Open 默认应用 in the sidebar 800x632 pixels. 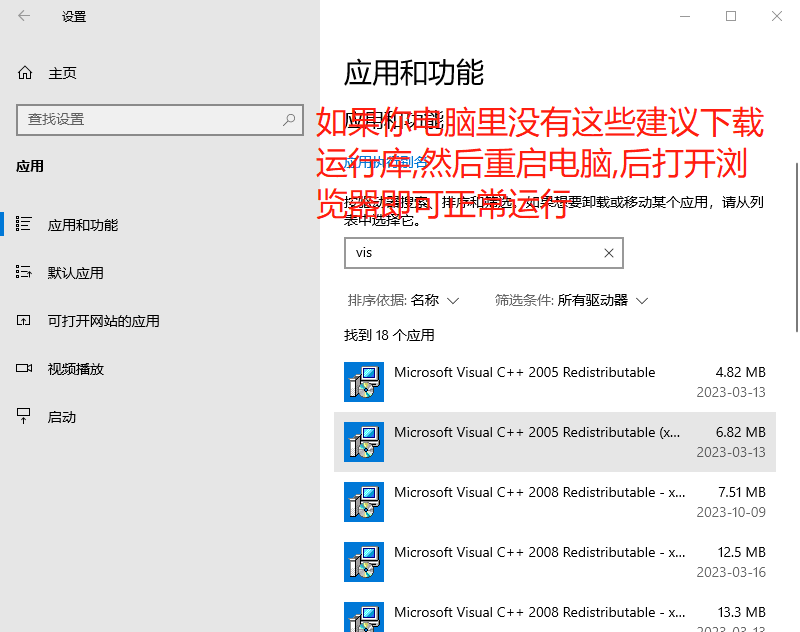tap(76, 273)
